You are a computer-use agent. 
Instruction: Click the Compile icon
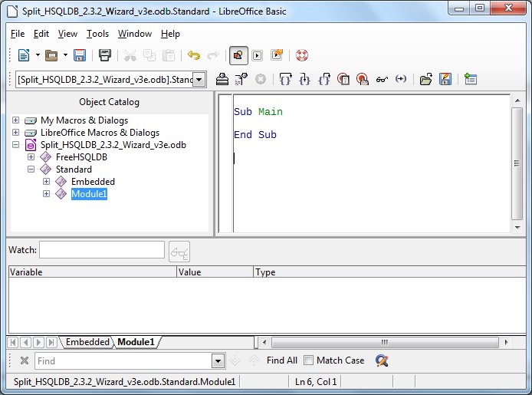pyautogui.click(x=222, y=79)
